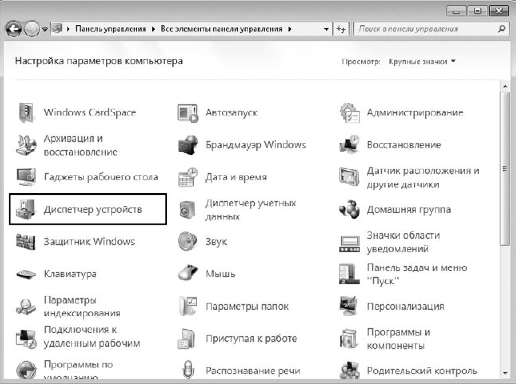
Task: Click the Параметры папок folder icon
Action: (188, 306)
